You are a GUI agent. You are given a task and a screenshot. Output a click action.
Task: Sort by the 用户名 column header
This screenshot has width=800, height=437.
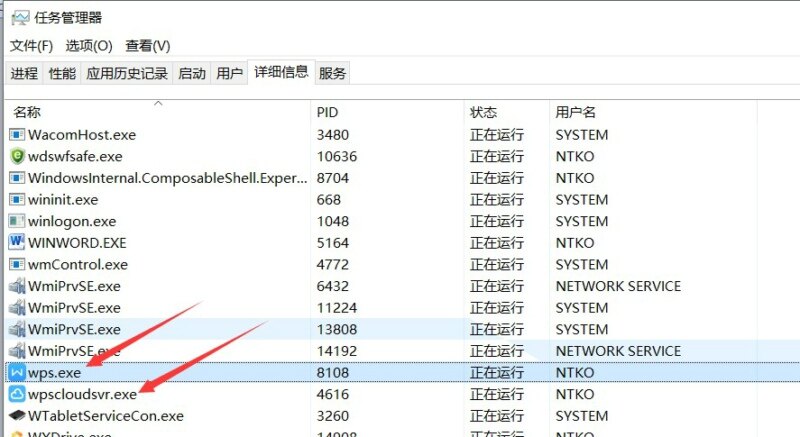click(576, 112)
